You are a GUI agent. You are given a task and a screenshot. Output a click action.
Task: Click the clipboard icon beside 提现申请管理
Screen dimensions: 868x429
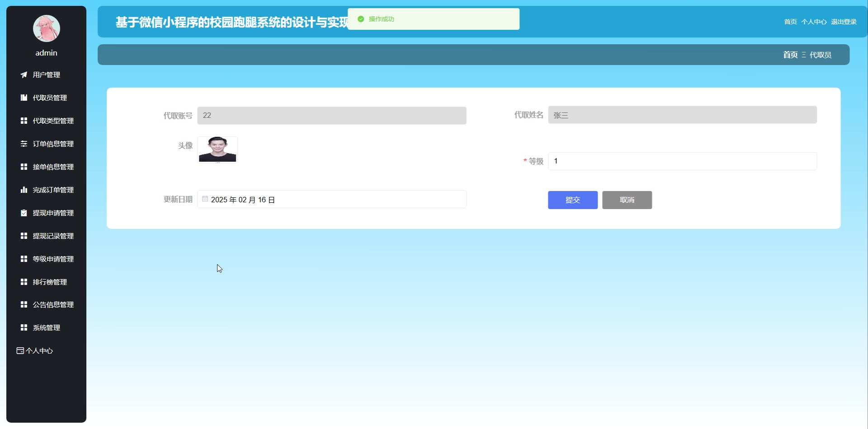click(24, 213)
